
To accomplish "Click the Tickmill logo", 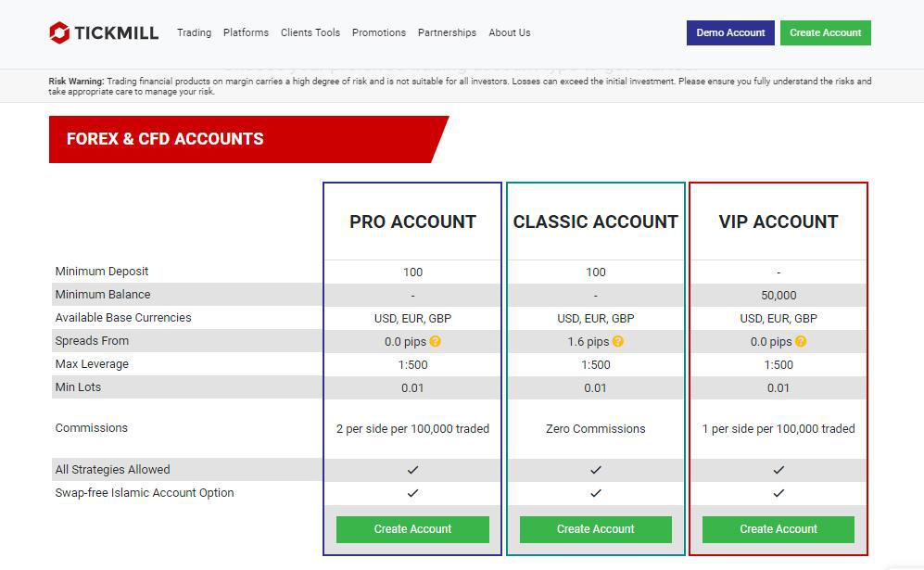I will pos(104,32).
